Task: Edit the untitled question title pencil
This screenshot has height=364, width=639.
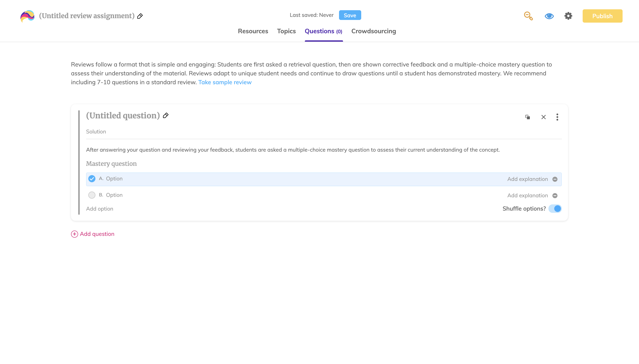Action: 166,115
